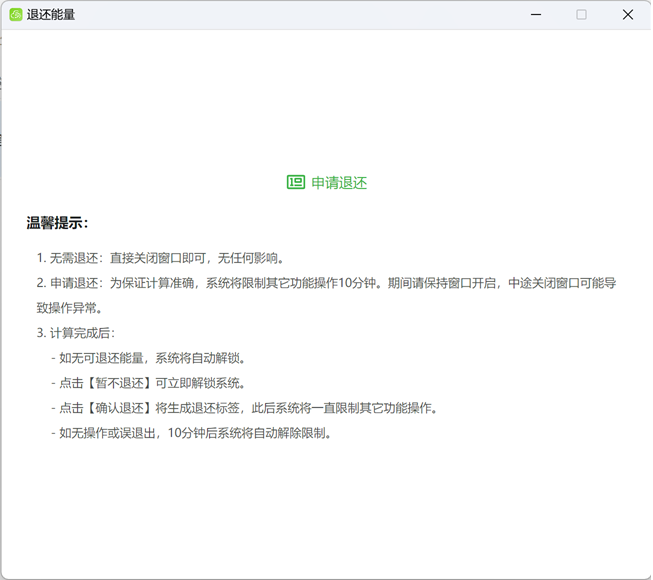Minimize the 退还能量 window
Image resolution: width=653 pixels, height=580 pixels.
pyautogui.click(x=536, y=15)
